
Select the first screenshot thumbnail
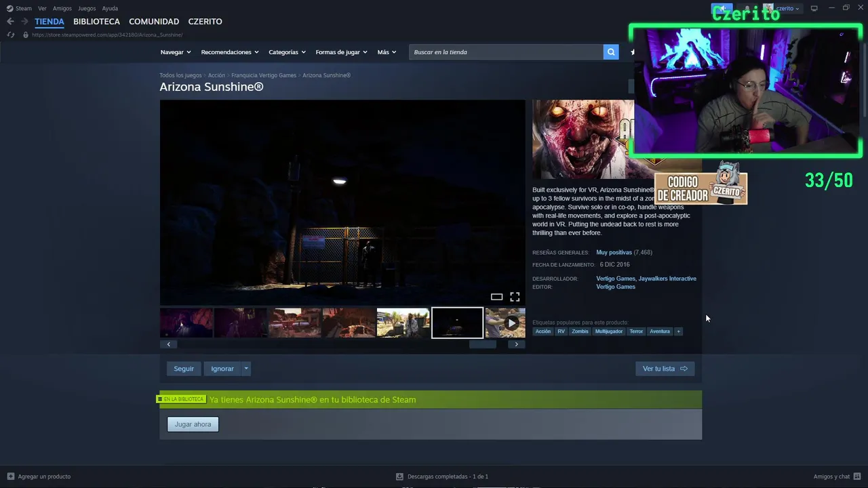click(x=186, y=323)
